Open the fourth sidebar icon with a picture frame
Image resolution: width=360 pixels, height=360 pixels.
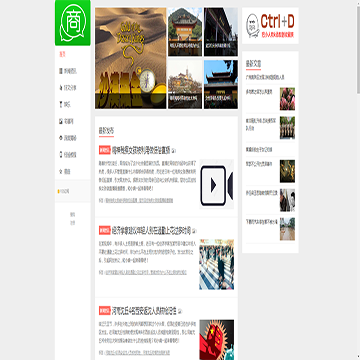pos(60,121)
